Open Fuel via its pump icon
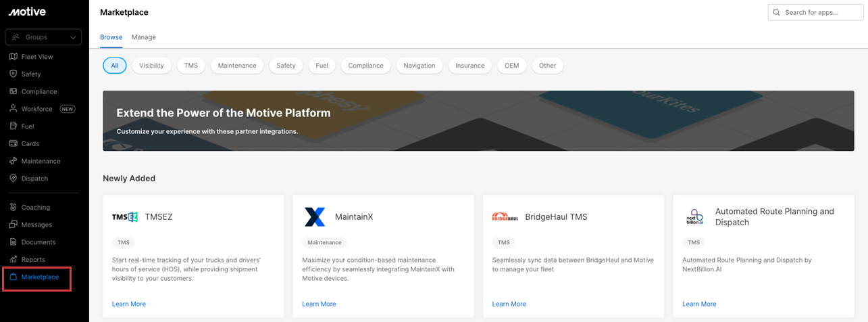The height and width of the screenshot is (322, 868). pos(14,127)
